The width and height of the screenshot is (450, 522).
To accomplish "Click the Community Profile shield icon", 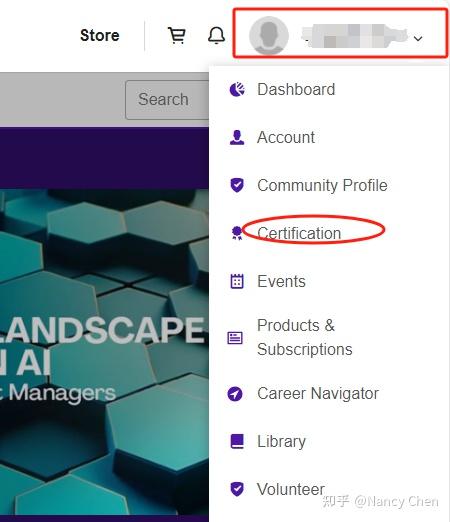I will [x=237, y=185].
